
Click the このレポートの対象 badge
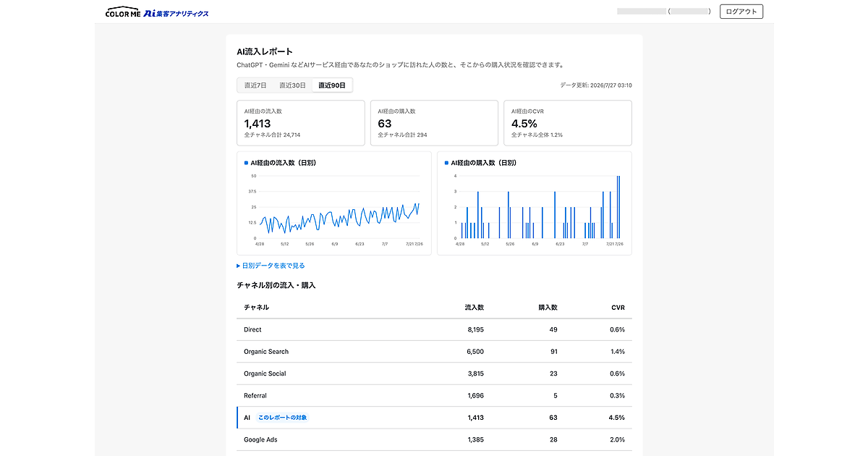tap(282, 418)
